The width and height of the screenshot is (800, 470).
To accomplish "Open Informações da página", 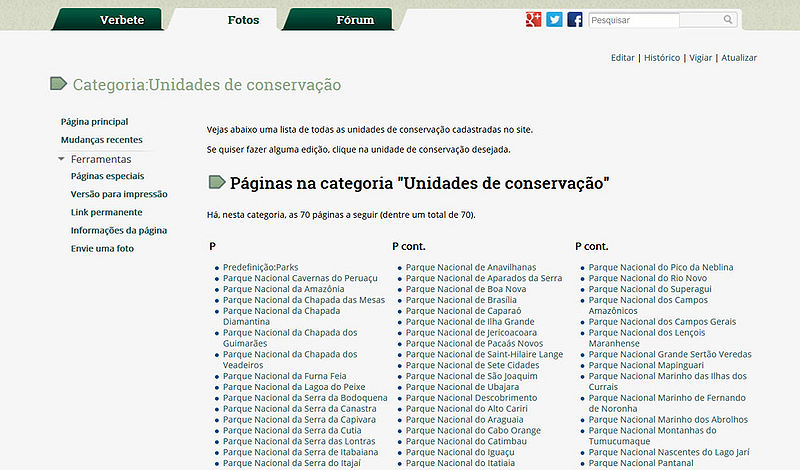I will click(x=119, y=230).
